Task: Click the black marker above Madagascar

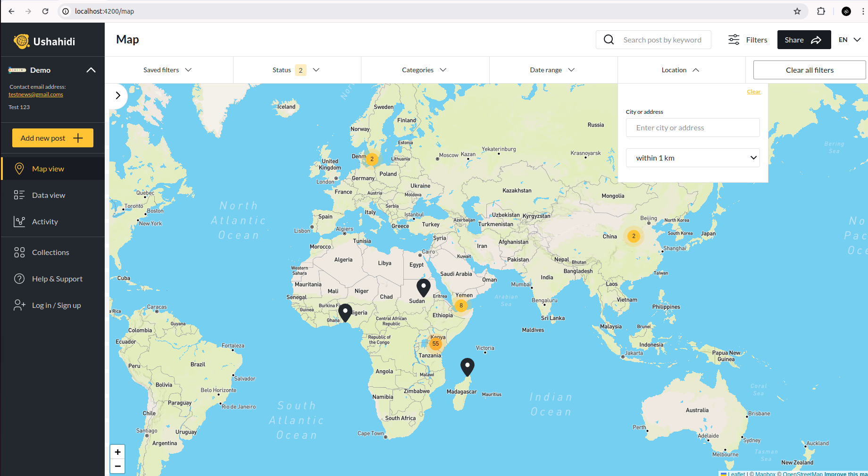Action: [x=467, y=367]
